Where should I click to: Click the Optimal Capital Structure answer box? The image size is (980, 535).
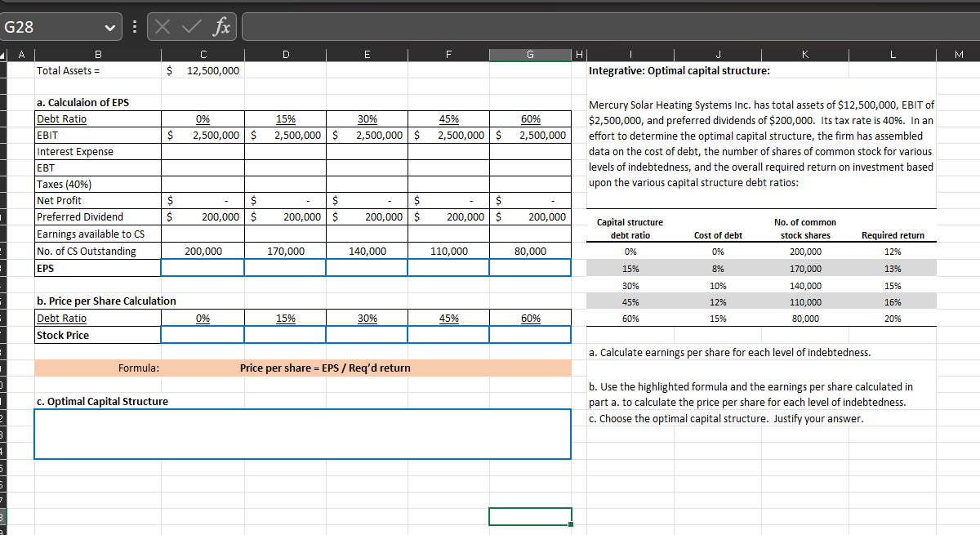302,434
